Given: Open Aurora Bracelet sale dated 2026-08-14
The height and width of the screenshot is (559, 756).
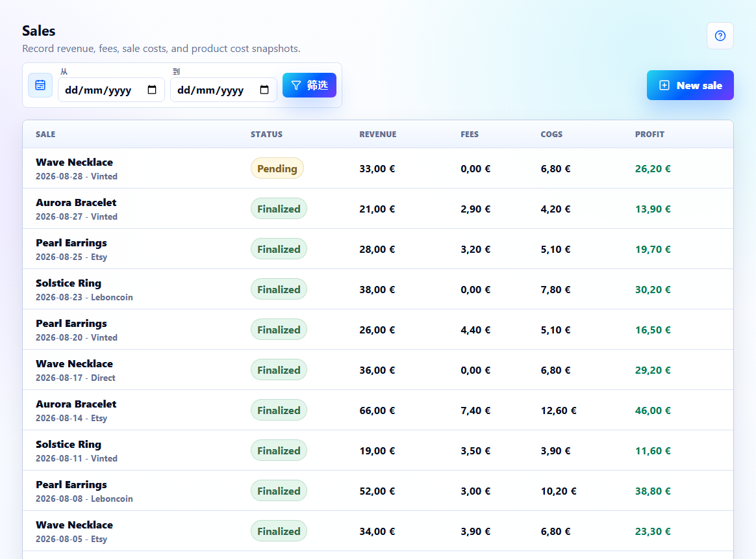Looking at the screenshot, I should click(x=378, y=410).
